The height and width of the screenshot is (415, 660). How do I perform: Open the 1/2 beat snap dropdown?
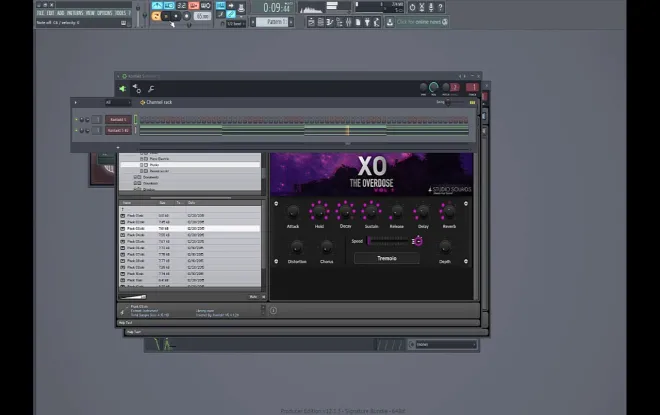tap(234, 24)
